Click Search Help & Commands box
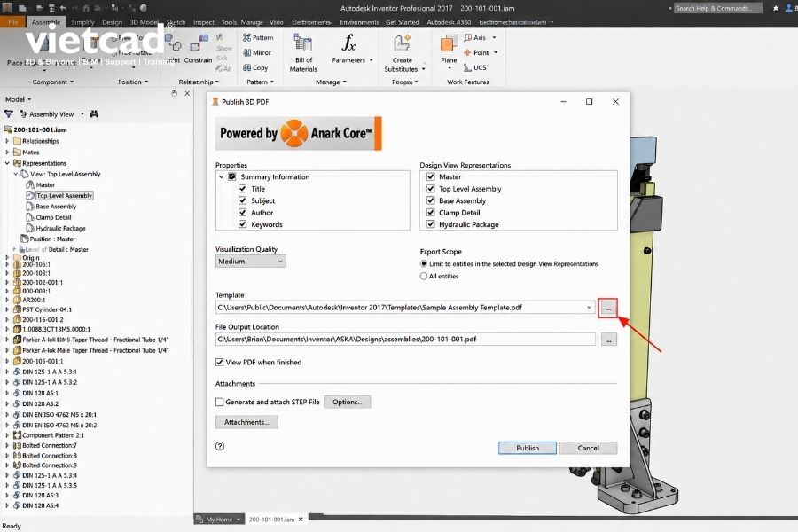 (717, 8)
